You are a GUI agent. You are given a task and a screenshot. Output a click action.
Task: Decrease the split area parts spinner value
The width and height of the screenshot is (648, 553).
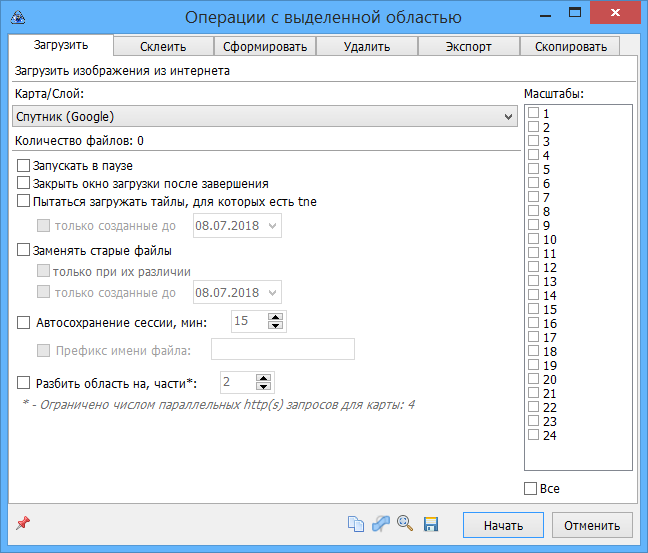264,387
